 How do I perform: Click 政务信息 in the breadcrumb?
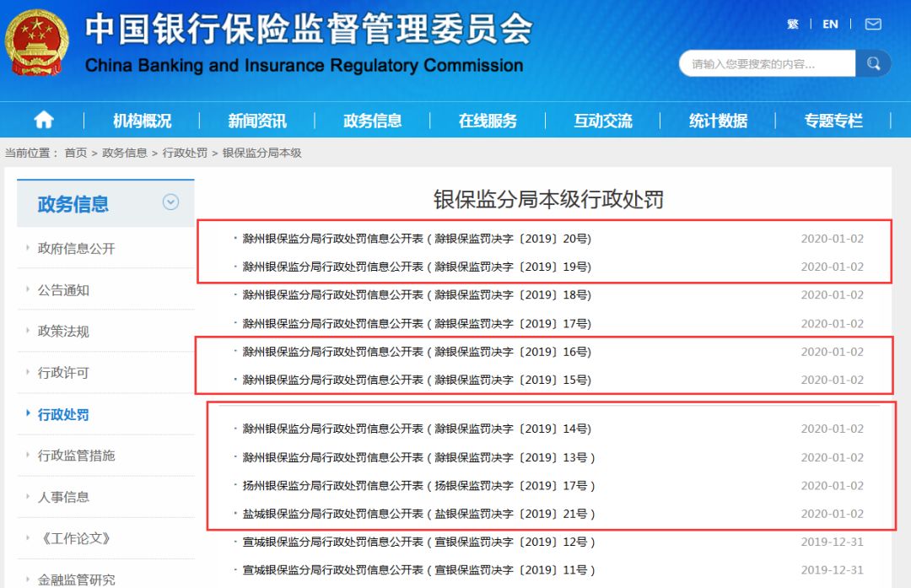(x=124, y=153)
